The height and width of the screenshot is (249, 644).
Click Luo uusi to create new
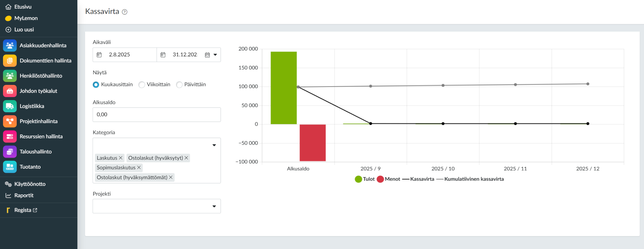[24, 30]
